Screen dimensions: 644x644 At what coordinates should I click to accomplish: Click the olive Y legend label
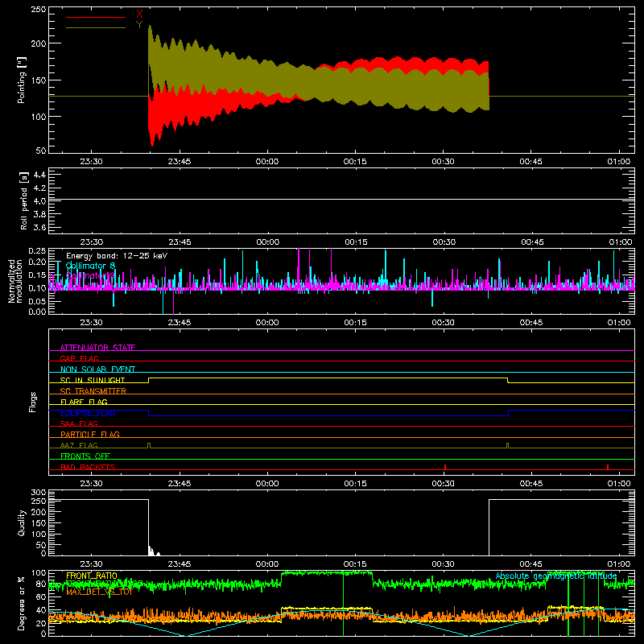click(139, 25)
